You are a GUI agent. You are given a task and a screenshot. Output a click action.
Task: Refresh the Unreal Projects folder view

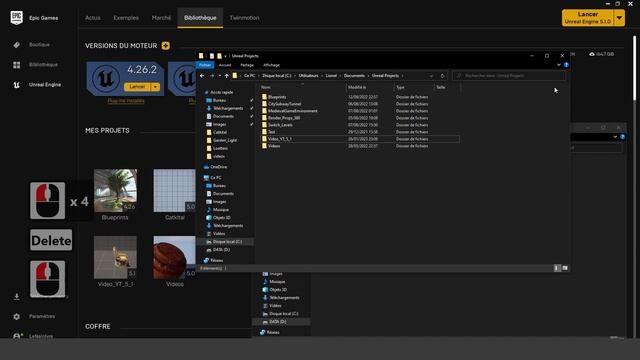tap(442, 76)
